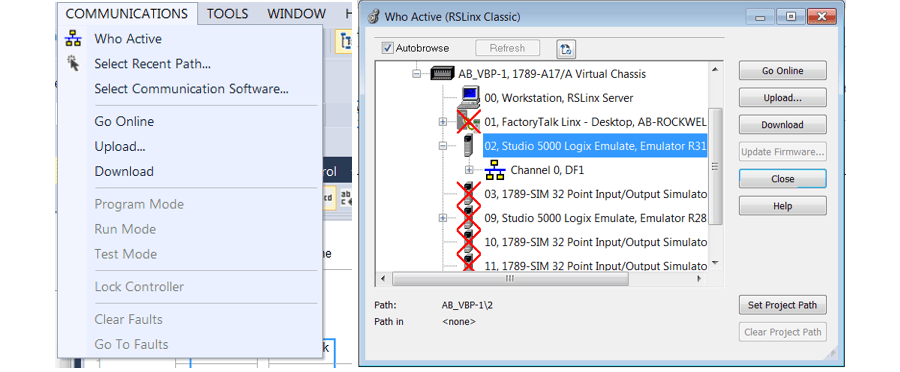
Task: Click the FactoryTalk Linx crossed-out device icon
Action: [x=469, y=121]
